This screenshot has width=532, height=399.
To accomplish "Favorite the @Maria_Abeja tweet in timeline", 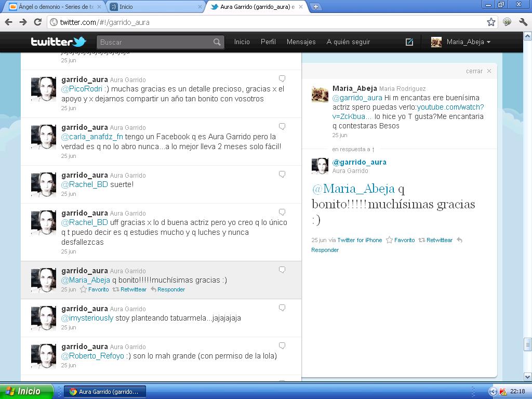I will pyautogui.click(x=94, y=289).
